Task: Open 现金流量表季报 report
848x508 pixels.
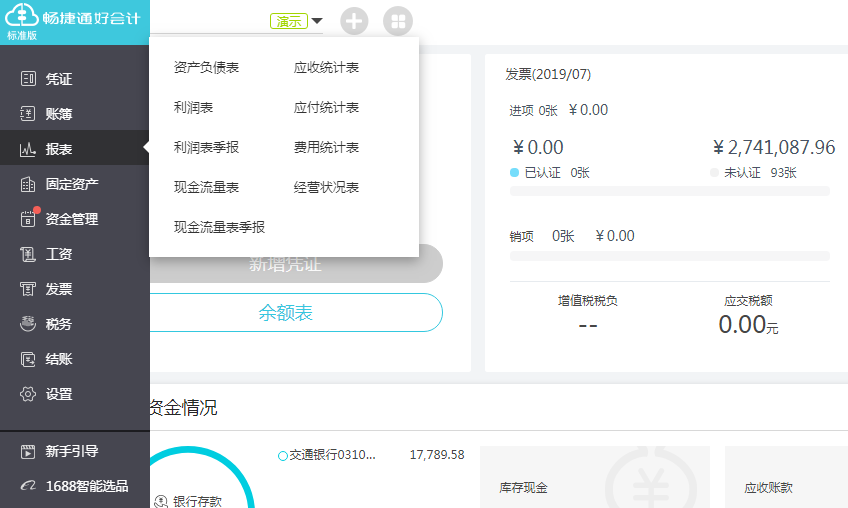Action: click(x=219, y=227)
